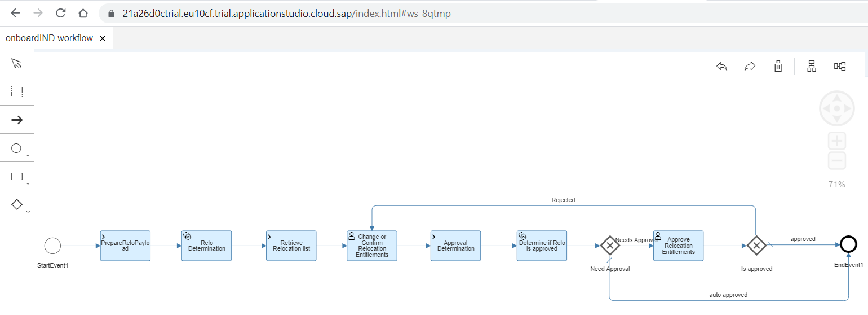
Task: Expand the task shape options chevron
Action: [28, 183]
